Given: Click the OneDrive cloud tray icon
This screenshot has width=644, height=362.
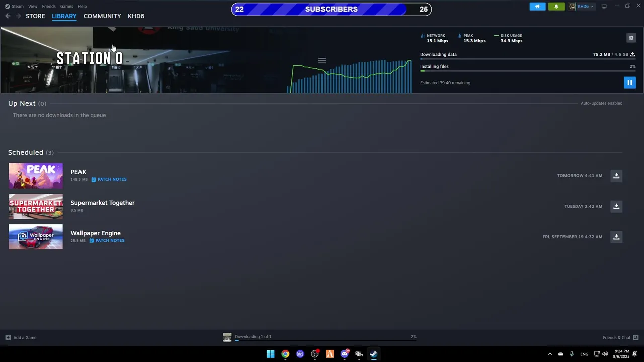Looking at the screenshot, I should pos(560,354).
